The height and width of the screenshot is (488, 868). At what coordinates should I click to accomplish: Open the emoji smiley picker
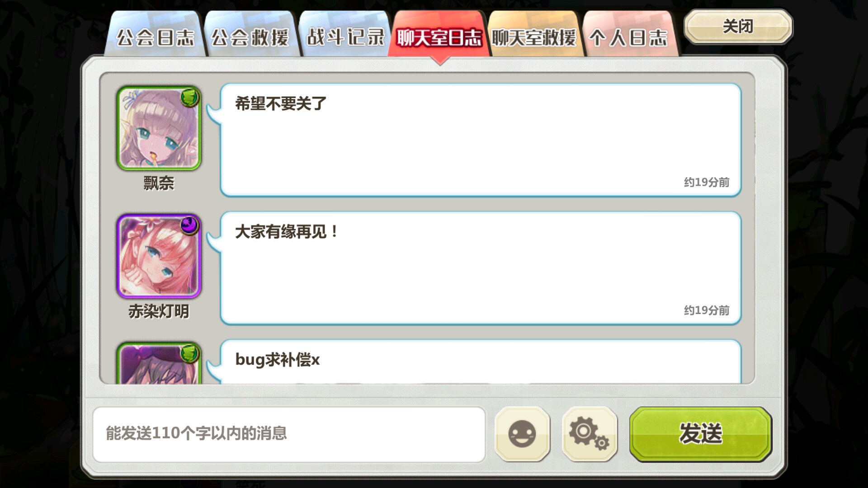(522, 434)
